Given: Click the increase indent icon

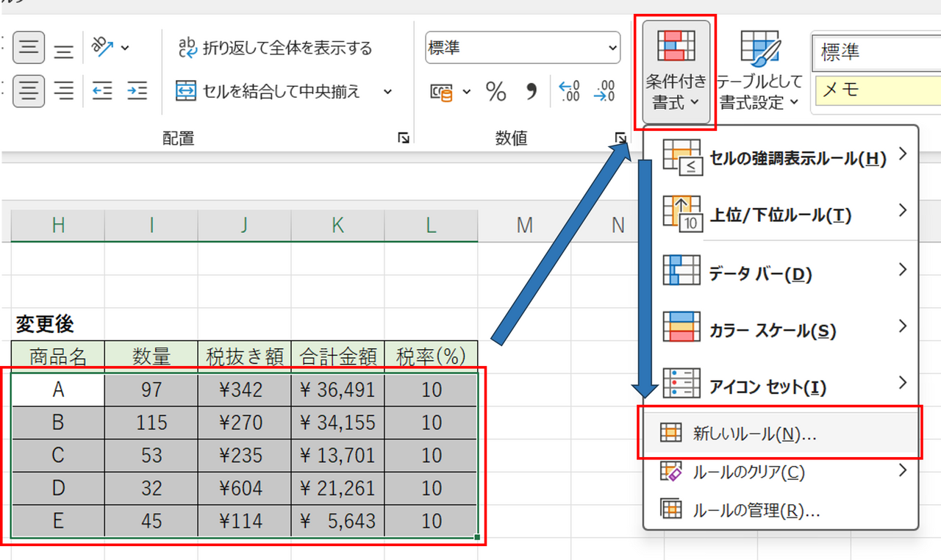Looking at the screenshot, I should tap(137, 92).
